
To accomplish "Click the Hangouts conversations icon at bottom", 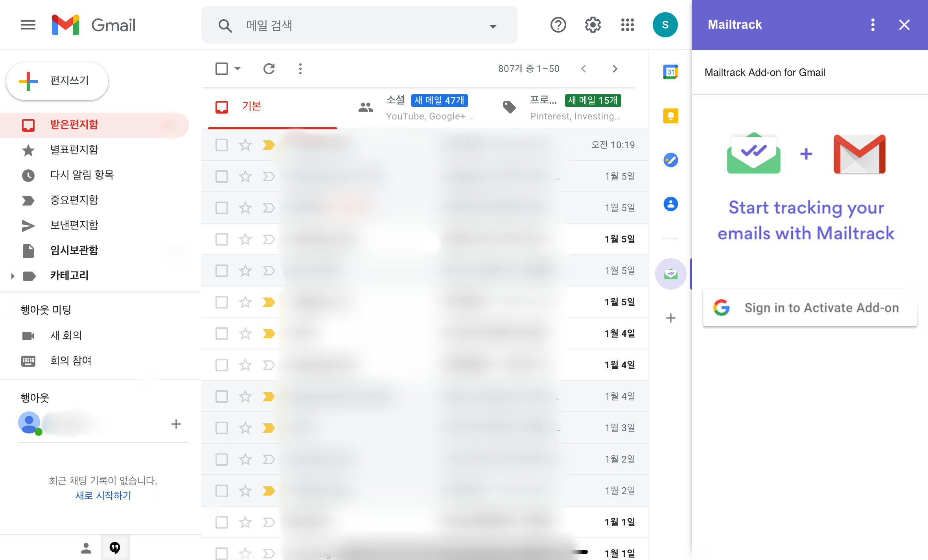I will [114, 547].
